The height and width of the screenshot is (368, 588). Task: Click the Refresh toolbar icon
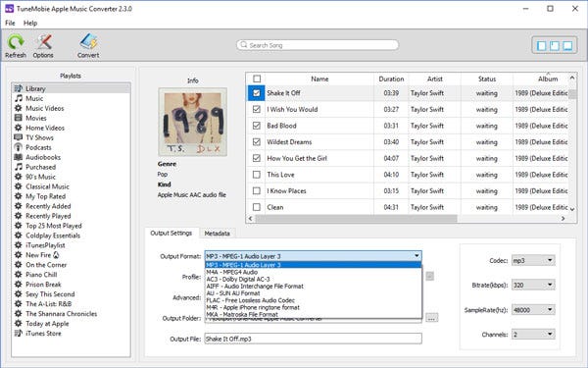coord(16,42)
